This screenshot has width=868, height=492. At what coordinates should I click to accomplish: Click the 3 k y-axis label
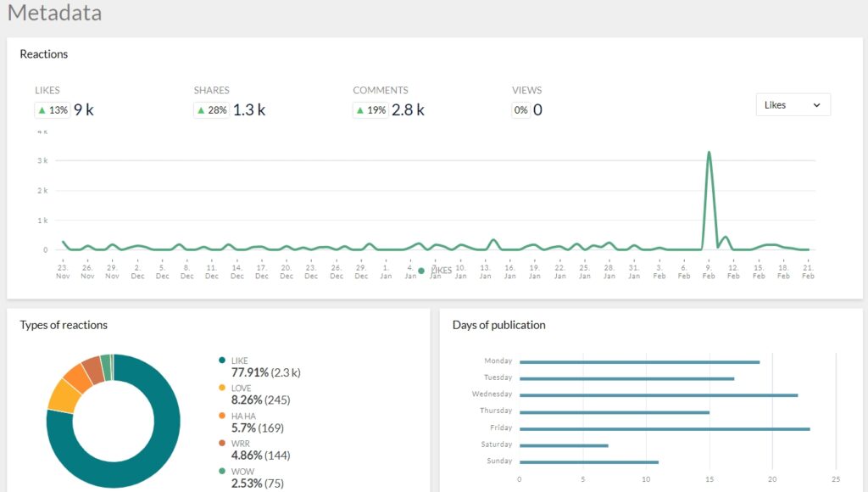click(42, 160)
